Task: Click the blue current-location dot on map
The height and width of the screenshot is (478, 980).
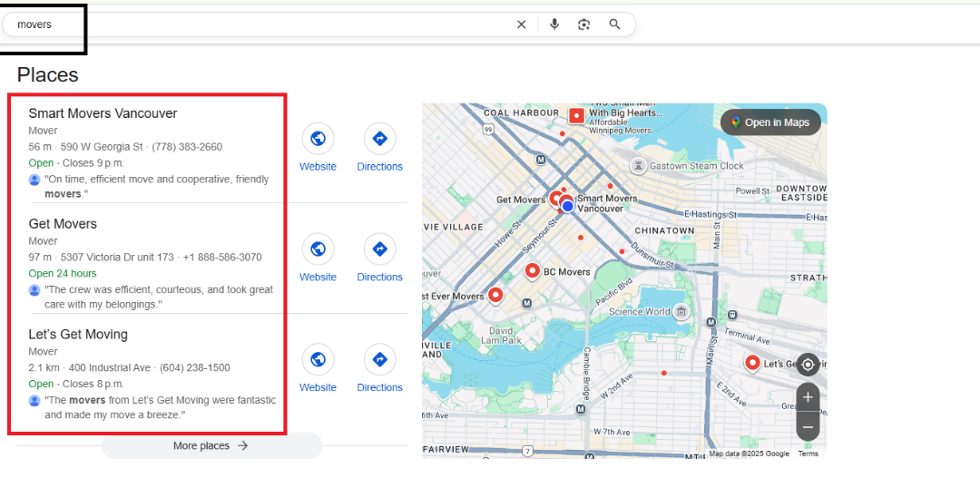Action: pos(567,206)
